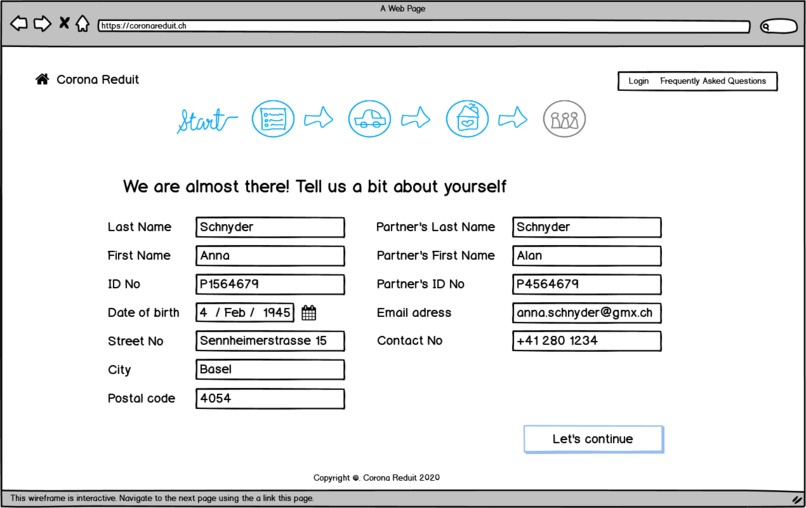This screenshot has height=508, width=806.
Task: Focus the browser URL address bar
Action: coord(424,26)
